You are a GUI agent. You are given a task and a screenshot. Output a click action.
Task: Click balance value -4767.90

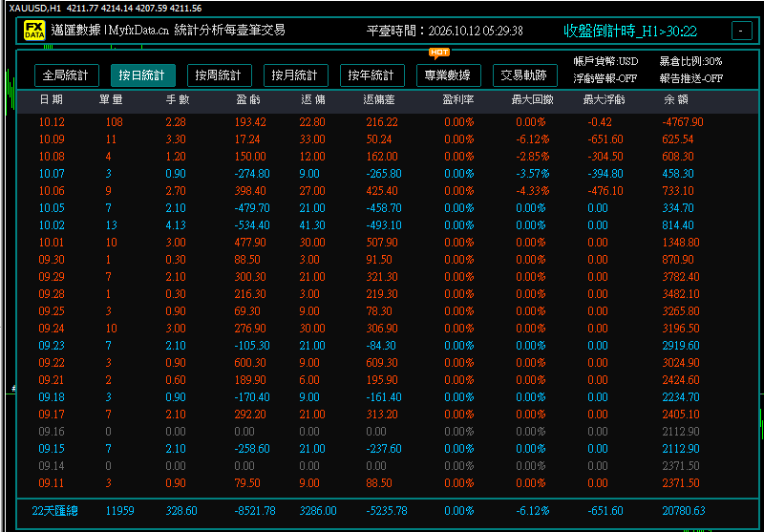(x=683, y=122)
